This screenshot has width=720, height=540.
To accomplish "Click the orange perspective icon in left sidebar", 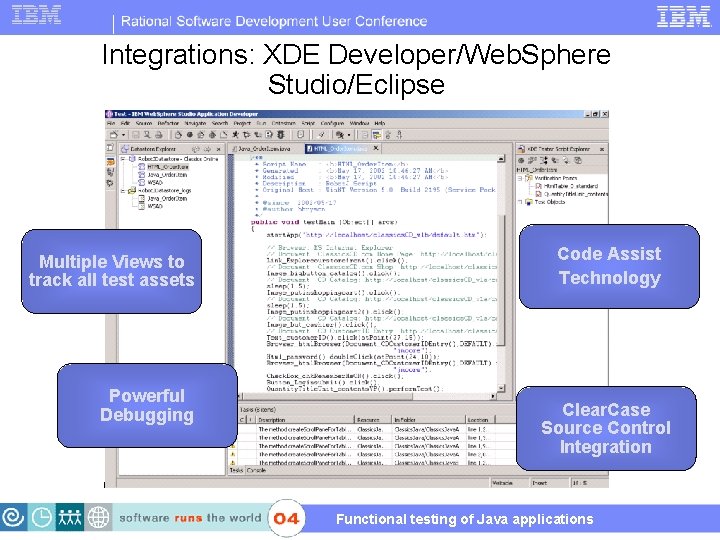I will click(x=110, y=162).
